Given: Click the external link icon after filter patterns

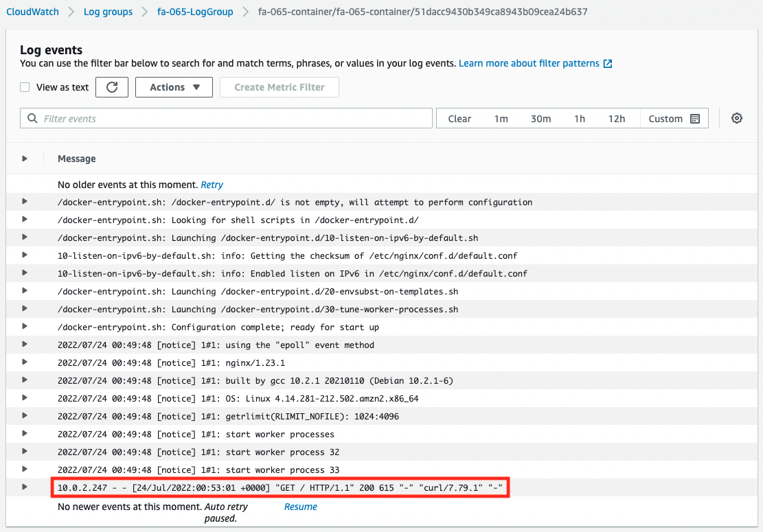Looking at the screenshot, I should (606, 63).
